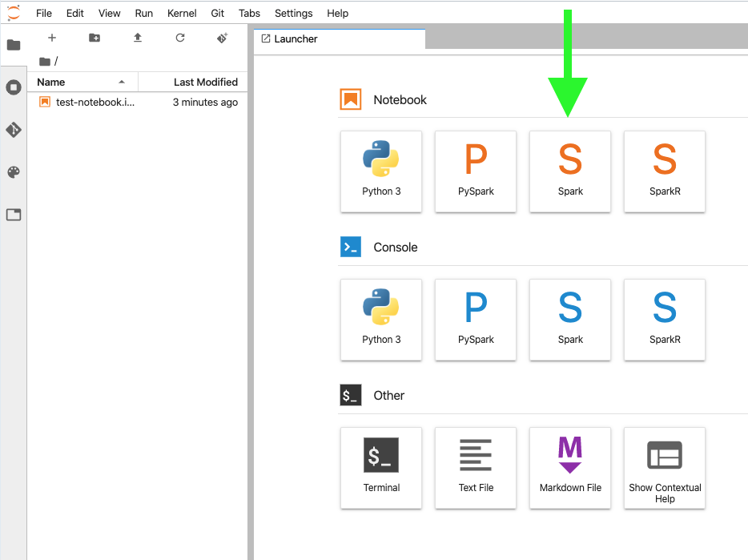
Task: Open the Settings menu
Action: 293,14
